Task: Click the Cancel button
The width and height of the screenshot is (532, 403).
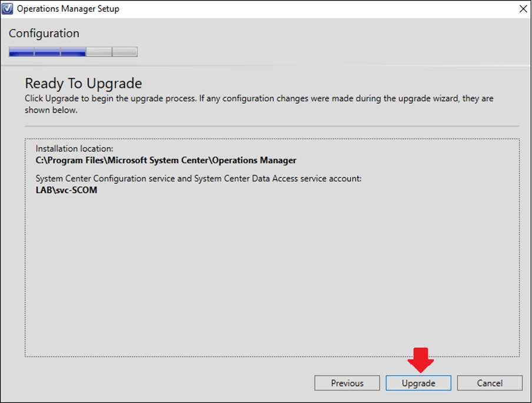Action: point(490,383)
